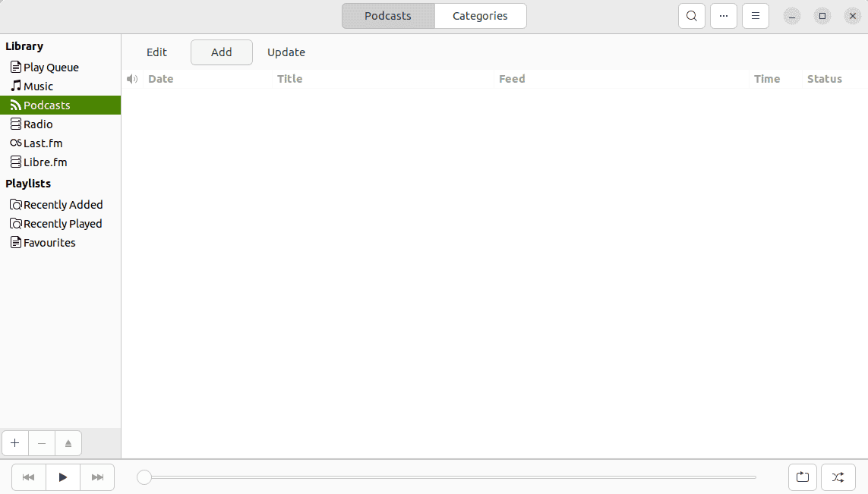Click the search magnifier icon

point(691,16)
